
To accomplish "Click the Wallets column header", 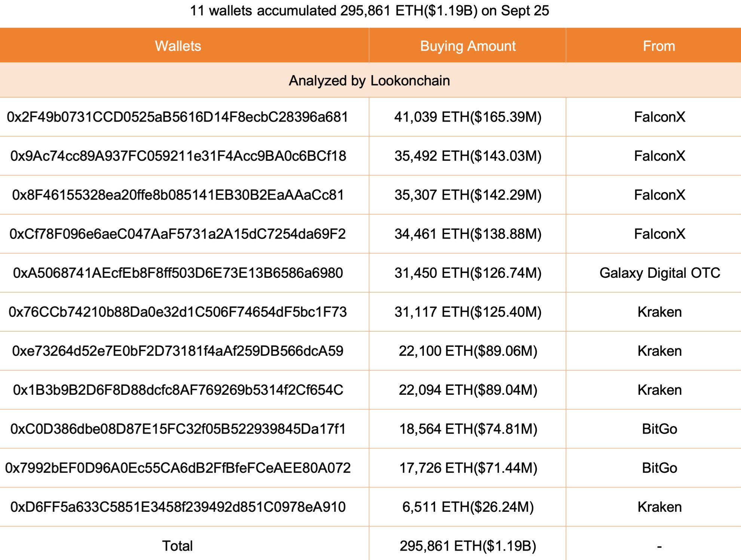I will pyautogui.click(x=178, y=46).
